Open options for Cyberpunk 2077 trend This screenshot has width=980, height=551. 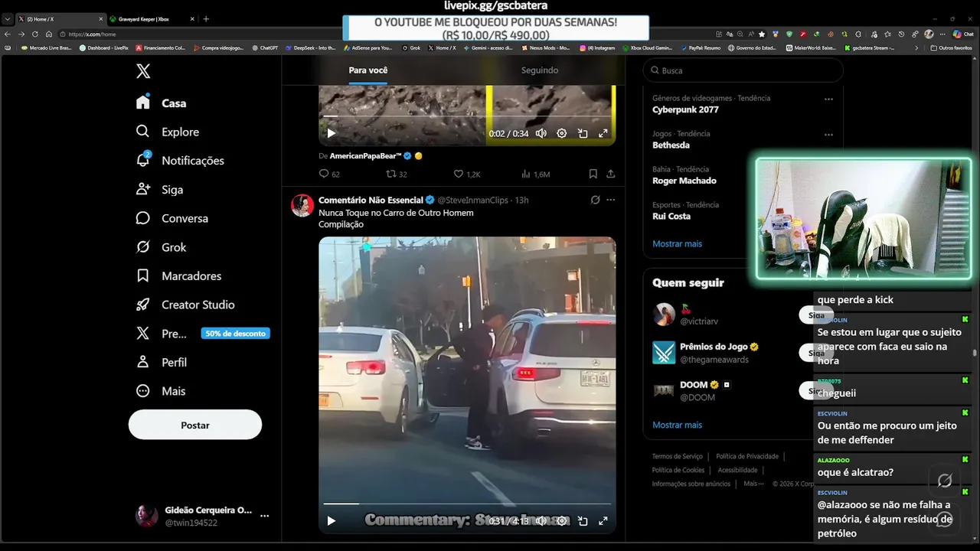828,99
